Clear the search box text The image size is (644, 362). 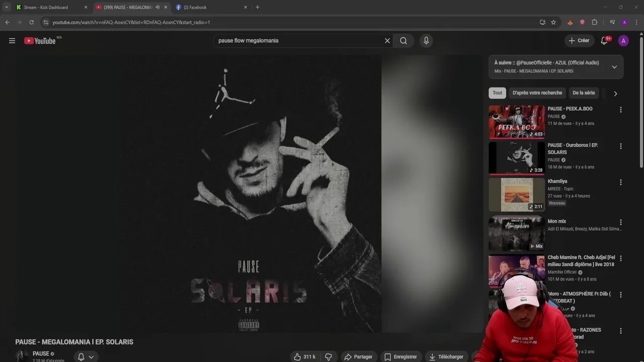pyautogui.click(x=387, y=41)
